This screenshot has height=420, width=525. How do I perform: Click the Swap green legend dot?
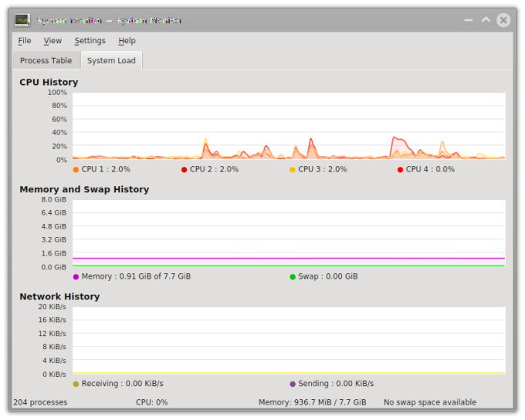pos(293,277)
